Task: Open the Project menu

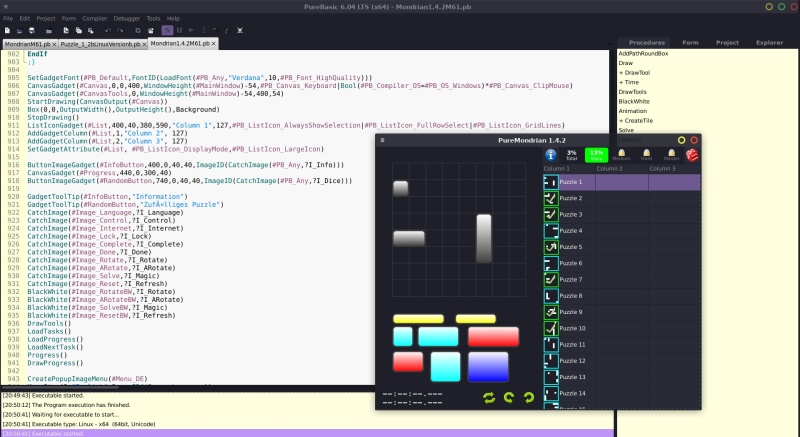Action: [x=46, y=18]
